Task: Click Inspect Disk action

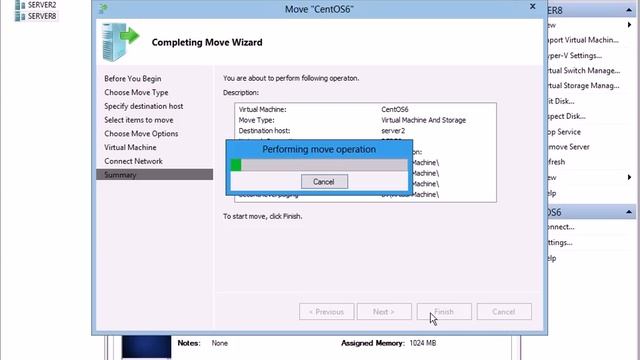Action: coord(567,116)
